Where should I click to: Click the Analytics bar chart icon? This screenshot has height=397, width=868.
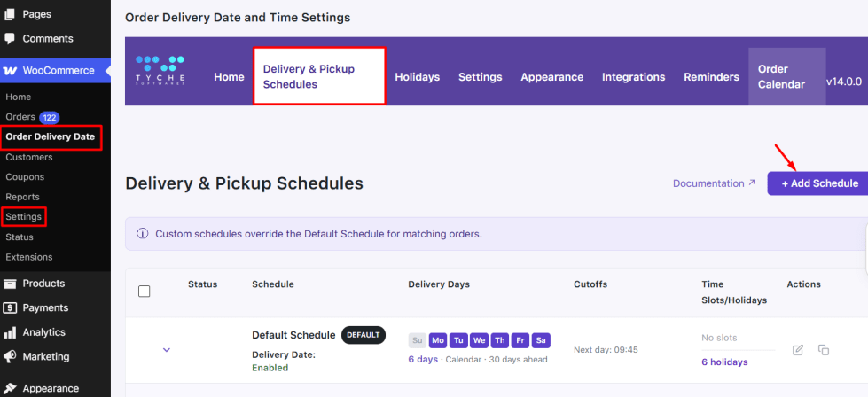(10, 332)
